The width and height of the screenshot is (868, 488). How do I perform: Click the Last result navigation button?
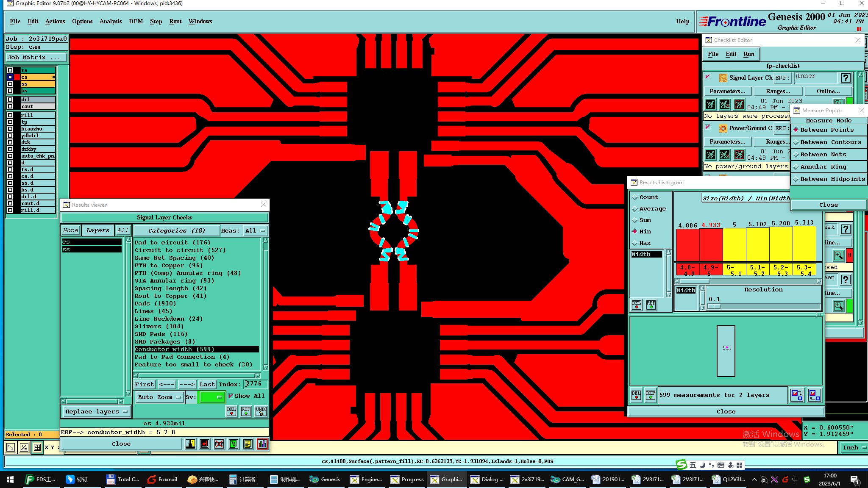[207, 384]
